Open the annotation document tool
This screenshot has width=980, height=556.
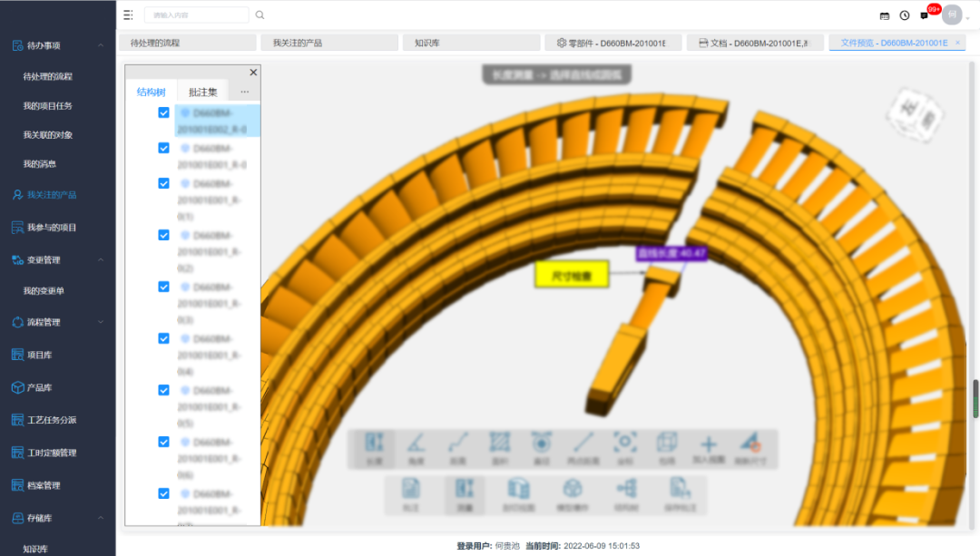coord(411,495)
